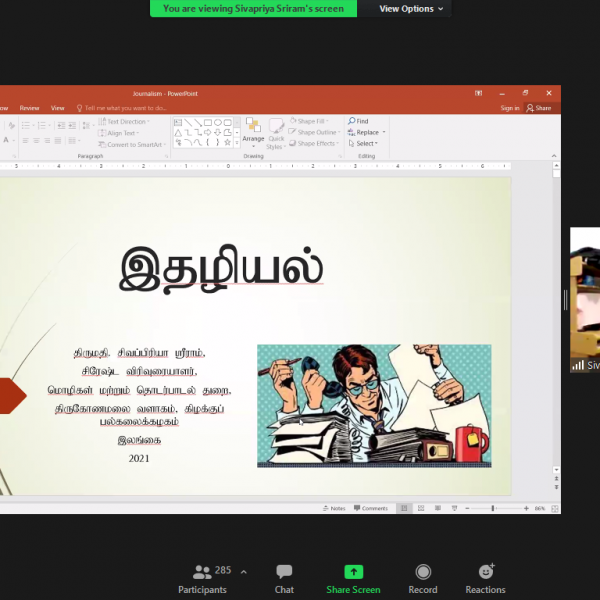The width and height of the screenshot is (600, 600).
Task: Toggle the Notes pane
Action: [x=334, y=508]
